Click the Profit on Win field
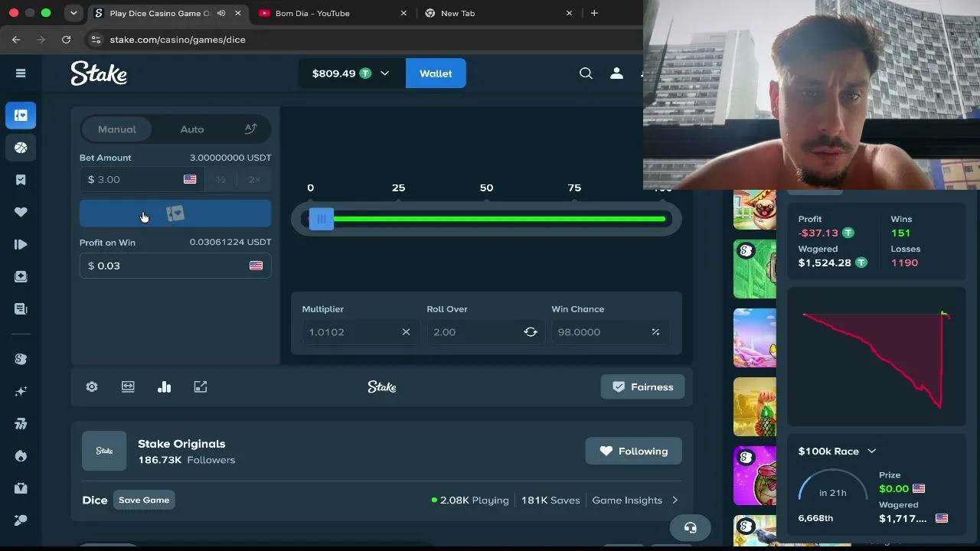The height and width of the screenshot is (551, 980). 175,266
